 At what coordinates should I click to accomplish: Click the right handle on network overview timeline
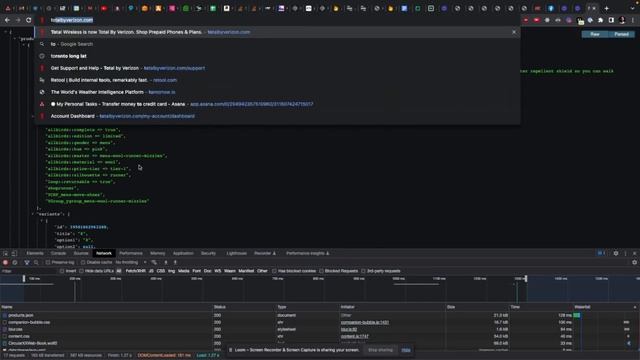pyautogui.click(x=526, y=279)
